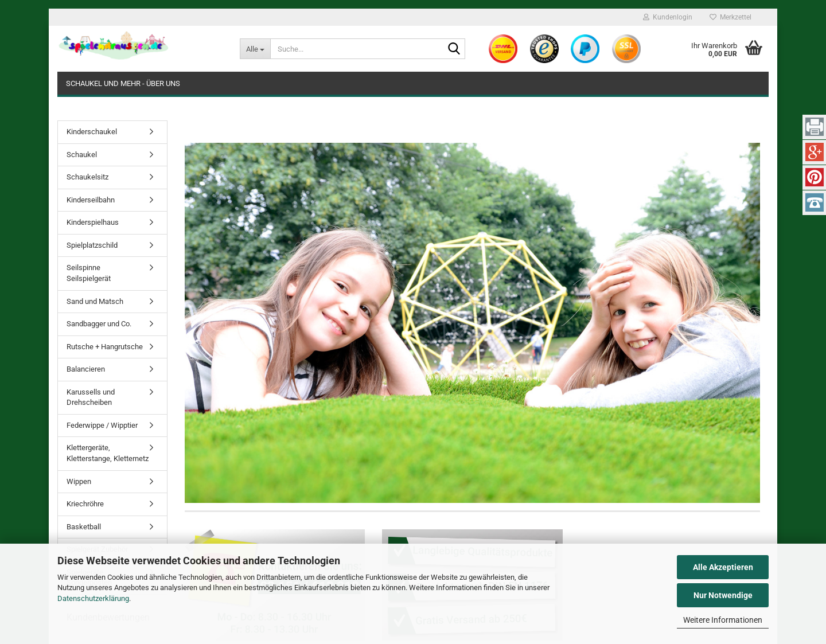Open the Balancieren category
Image resolution: width=826 pixels, height=644 pixels.
click(x=112, y=369)
